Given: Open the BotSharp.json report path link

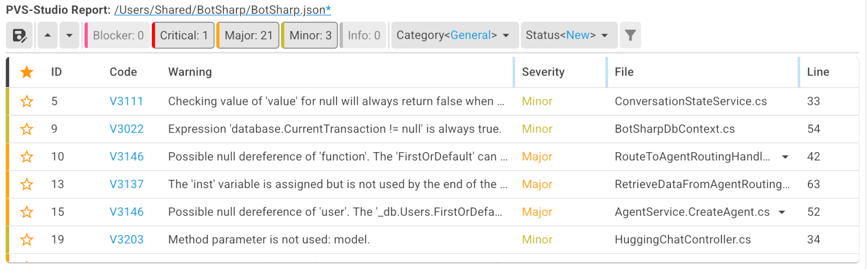Looking at the screenshot, I should point(222,10).
